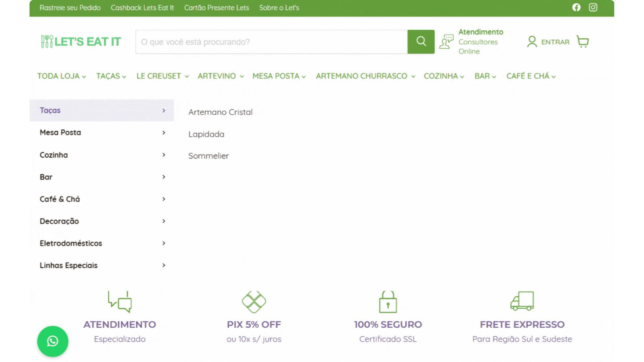Open Cartão Presente Lets link
The width and height of the screenshot is (644, 362).
click(217, 8)
